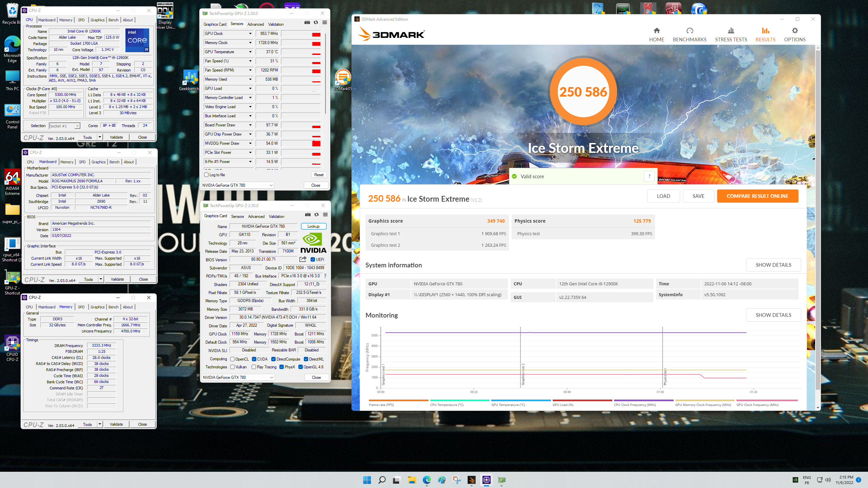Expand Board Power Draw sensor dropdown
The height and width of the screenshot is (488, 868).
(x=250, y=125)
